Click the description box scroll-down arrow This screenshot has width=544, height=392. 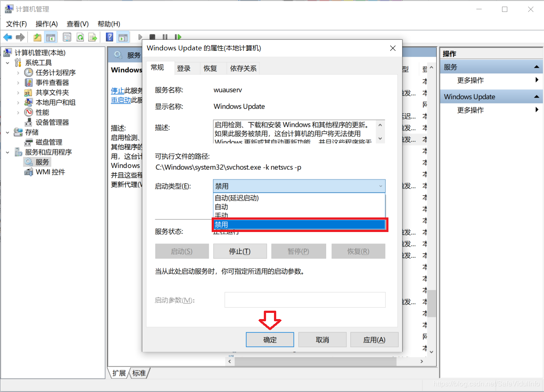[x=380, y=138]
